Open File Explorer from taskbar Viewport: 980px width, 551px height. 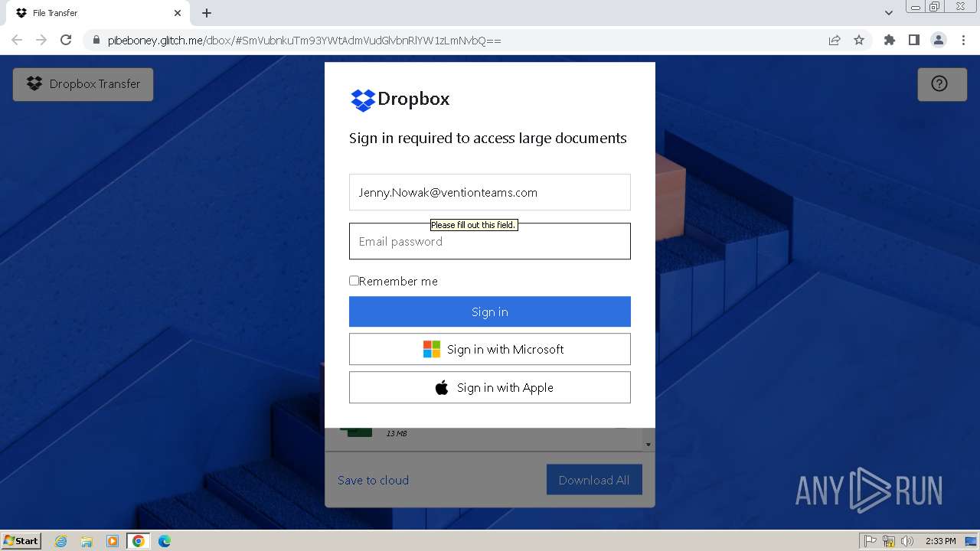(x=87, y=541)
